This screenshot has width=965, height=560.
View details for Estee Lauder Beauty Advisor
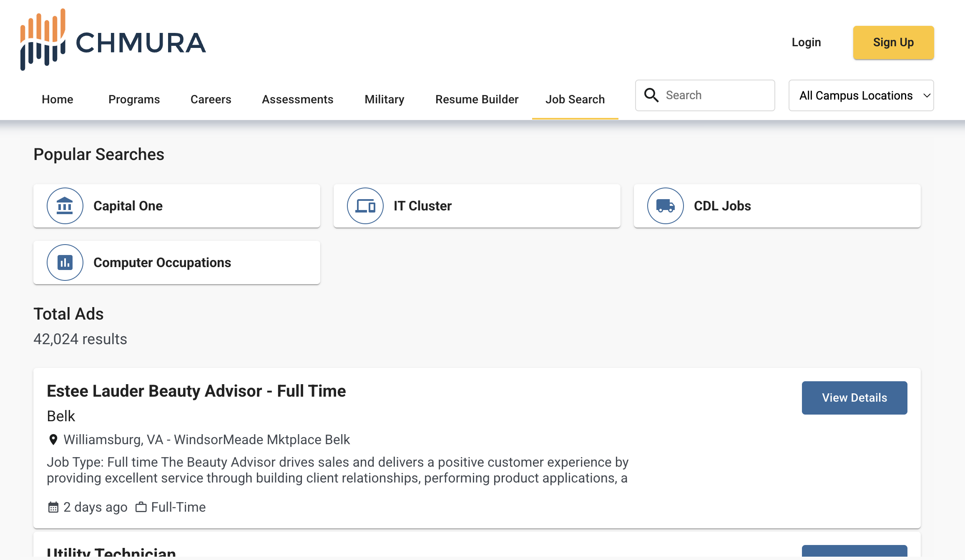854,398
